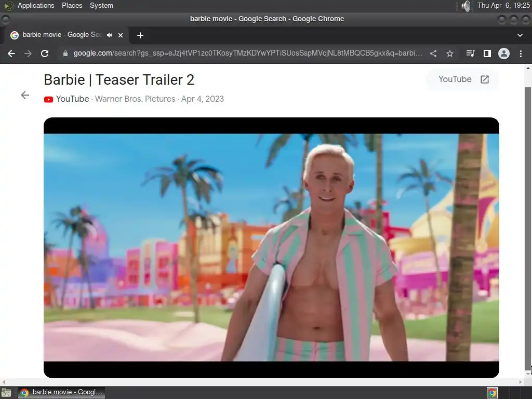
Task: Open the Applications menu
Action: (36, 5)
